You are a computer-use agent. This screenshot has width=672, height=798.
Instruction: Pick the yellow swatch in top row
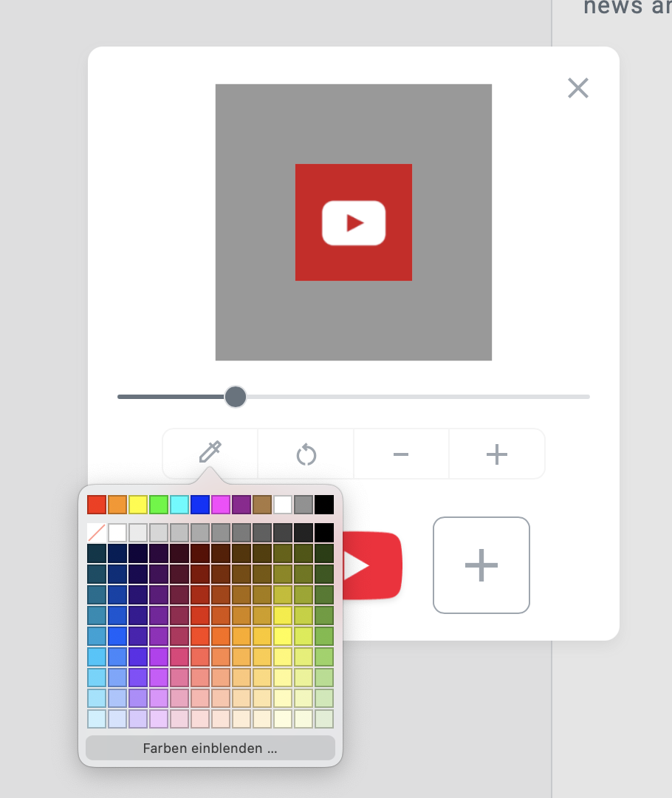click(x=138, y=505)
